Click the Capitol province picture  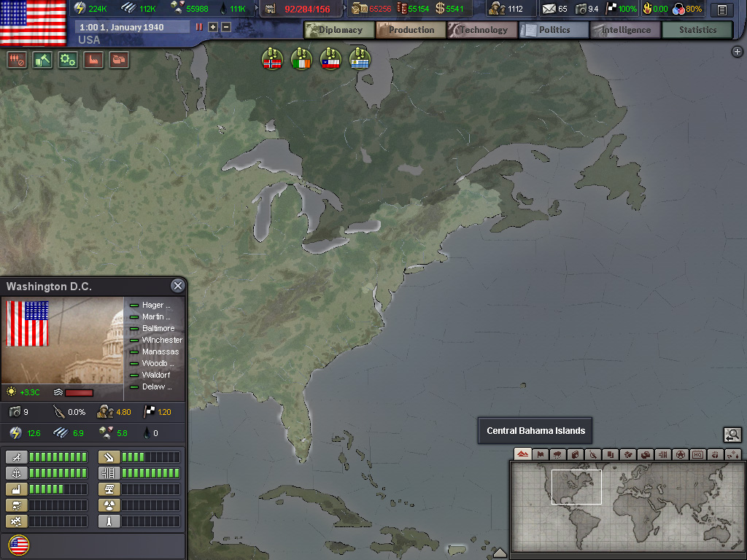[x=63, y=340]
